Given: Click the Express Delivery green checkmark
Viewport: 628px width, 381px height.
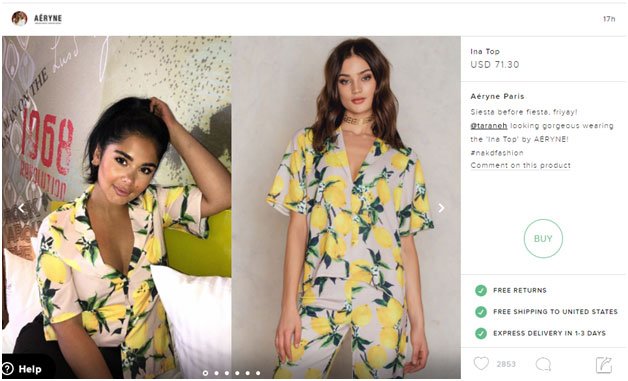Looking at the screenshot, I should [x=481, y=333].
